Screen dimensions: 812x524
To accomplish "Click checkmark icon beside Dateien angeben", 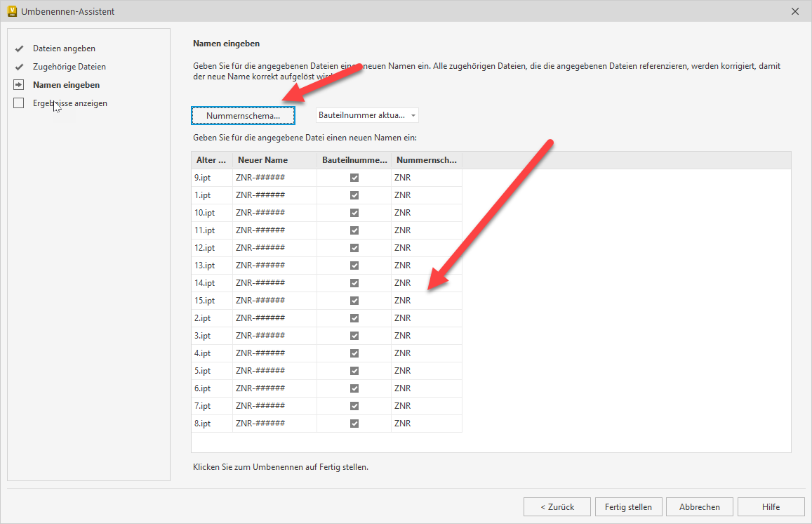I will tap(19, 48).
